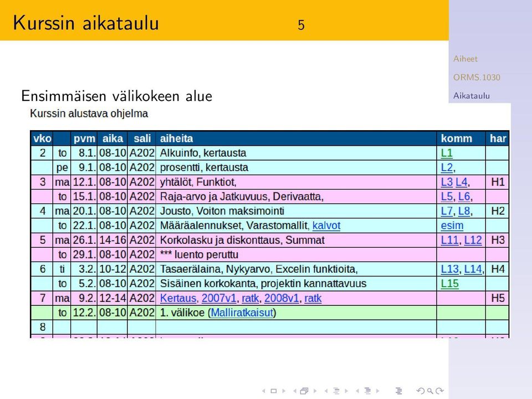Screen dimensions: 532x399
Task: Open the L5 lecture link
Action: (447, 196)
